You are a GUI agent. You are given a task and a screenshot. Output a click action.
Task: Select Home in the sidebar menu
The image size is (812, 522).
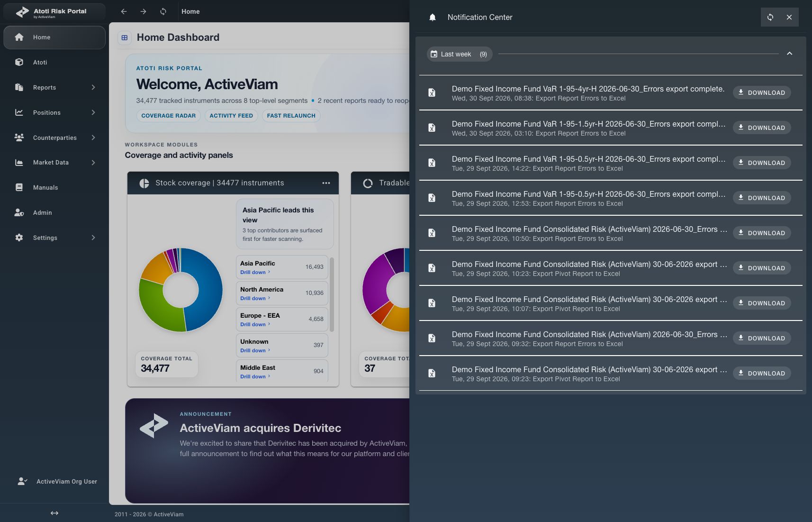click(x=54, y=37)
